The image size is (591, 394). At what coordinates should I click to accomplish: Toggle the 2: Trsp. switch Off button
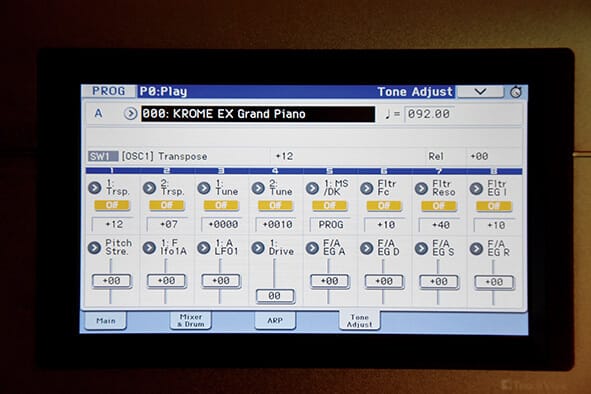tap(167, 205)
